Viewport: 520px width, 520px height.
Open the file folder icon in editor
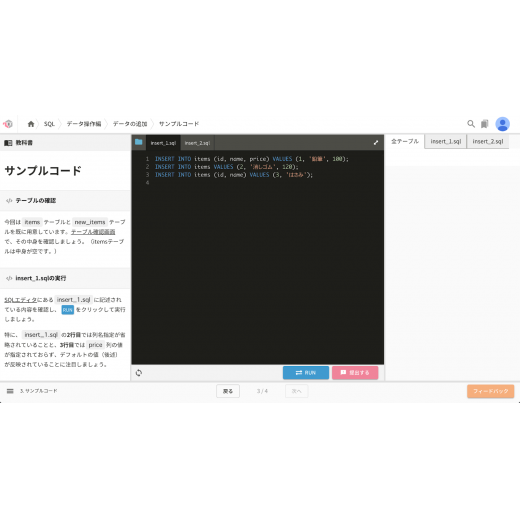coord(139,142)
